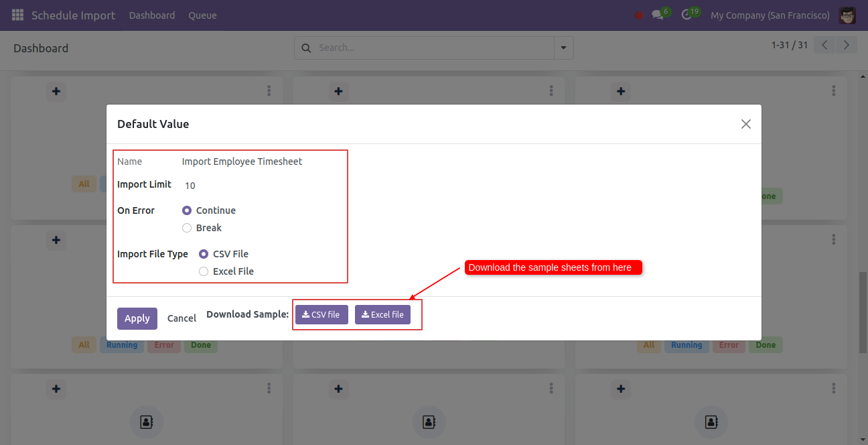868x445 pixels.
Task: Click the red recording indicator dot
Action: (x=639, y=15)
